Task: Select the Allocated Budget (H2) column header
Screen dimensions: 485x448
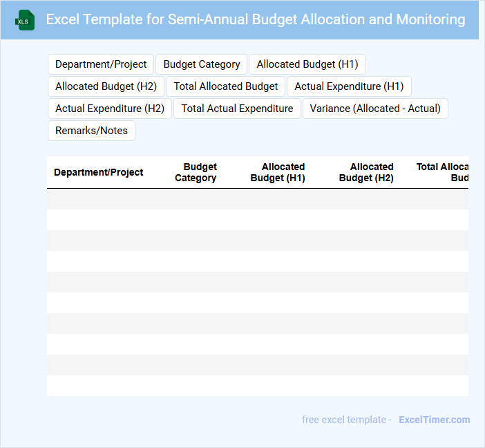Action: pyautogui.click(x=365, y=172)
